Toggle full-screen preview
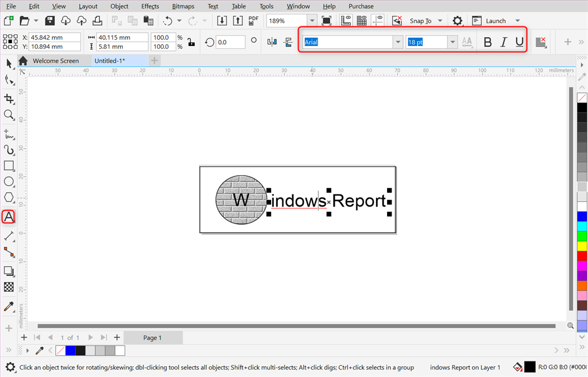 pos(326,21)
